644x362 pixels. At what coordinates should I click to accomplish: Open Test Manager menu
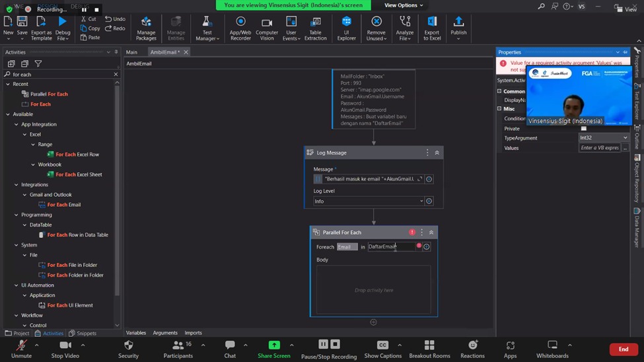point(207,28)
